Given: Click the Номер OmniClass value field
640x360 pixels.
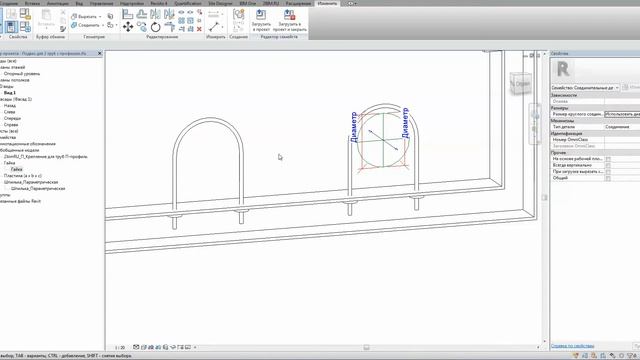Looking at the screenshot, I should [622, 140].
